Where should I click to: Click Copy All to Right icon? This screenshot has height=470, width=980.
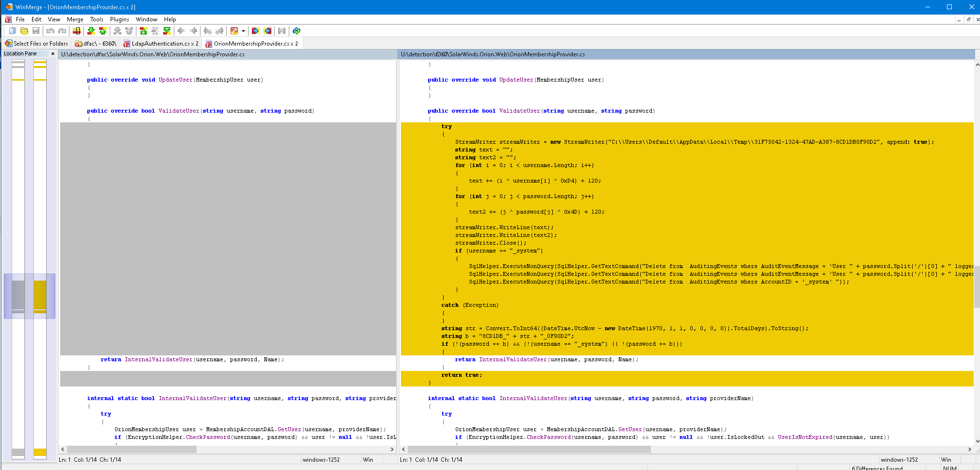point(256,31)
